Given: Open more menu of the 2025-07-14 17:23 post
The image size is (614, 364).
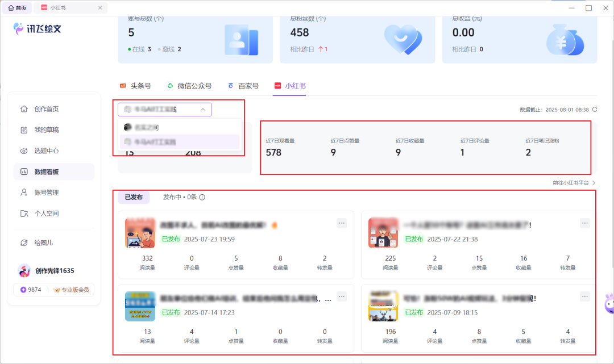Looking at the screenshot, I should (342, 296).
